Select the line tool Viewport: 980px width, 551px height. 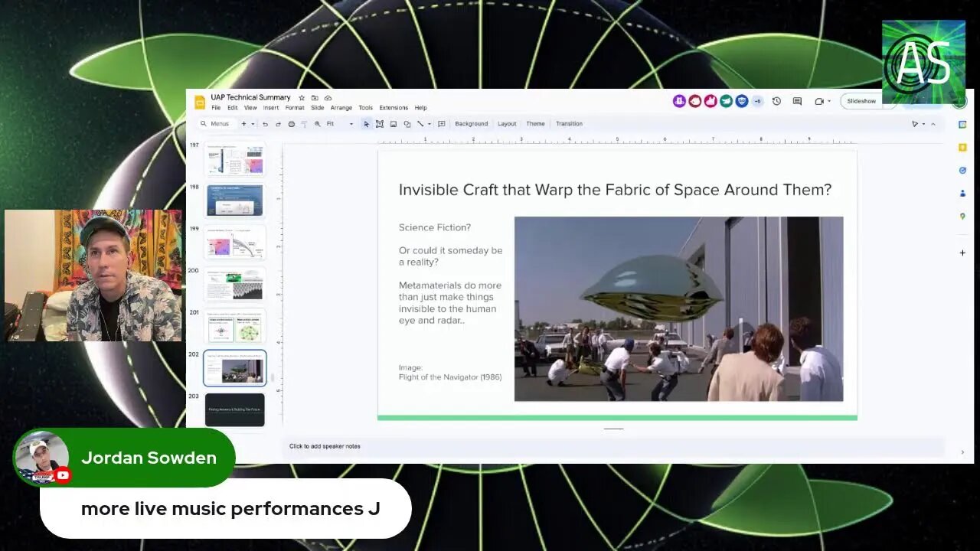[x=420, y=124]
